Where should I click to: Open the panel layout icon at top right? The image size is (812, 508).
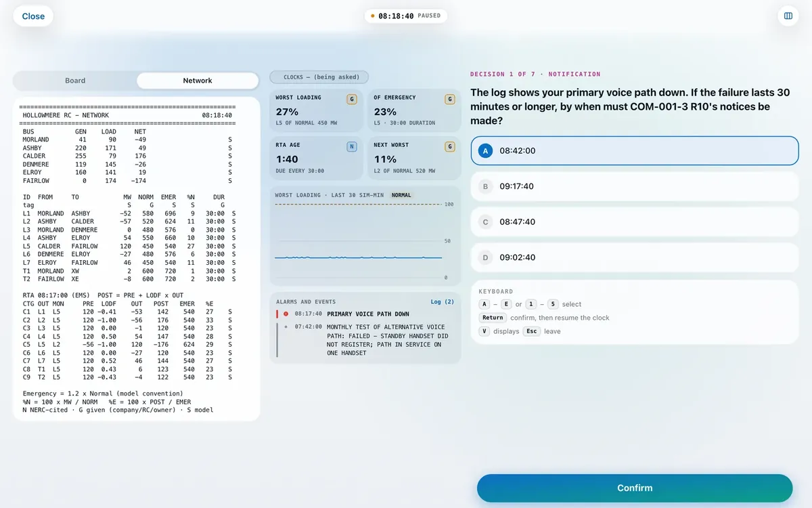coord(788,16)
